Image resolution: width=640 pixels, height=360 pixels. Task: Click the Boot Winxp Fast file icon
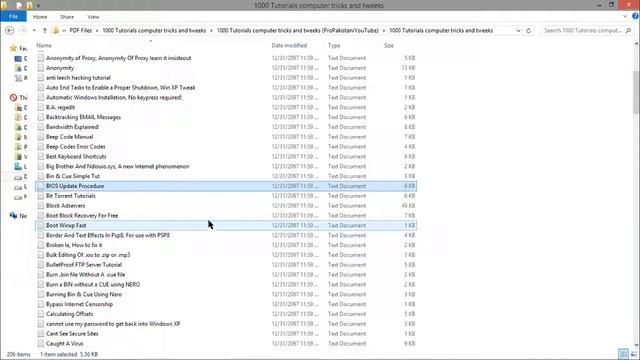[40, 225]
